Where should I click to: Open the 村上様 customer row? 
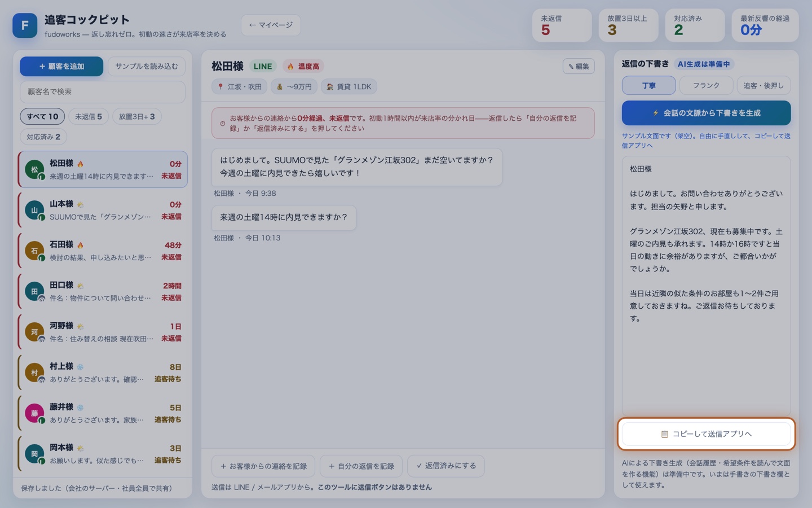coord(103,373)
